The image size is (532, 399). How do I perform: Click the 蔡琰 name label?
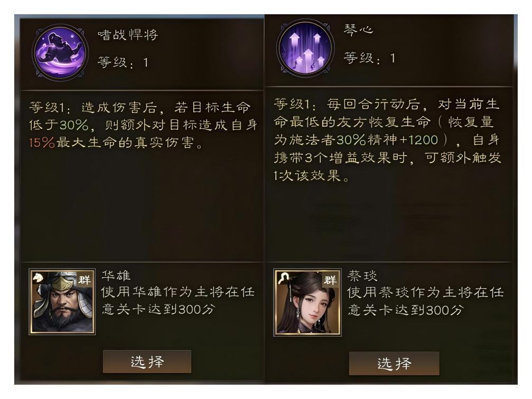point(362,275)
